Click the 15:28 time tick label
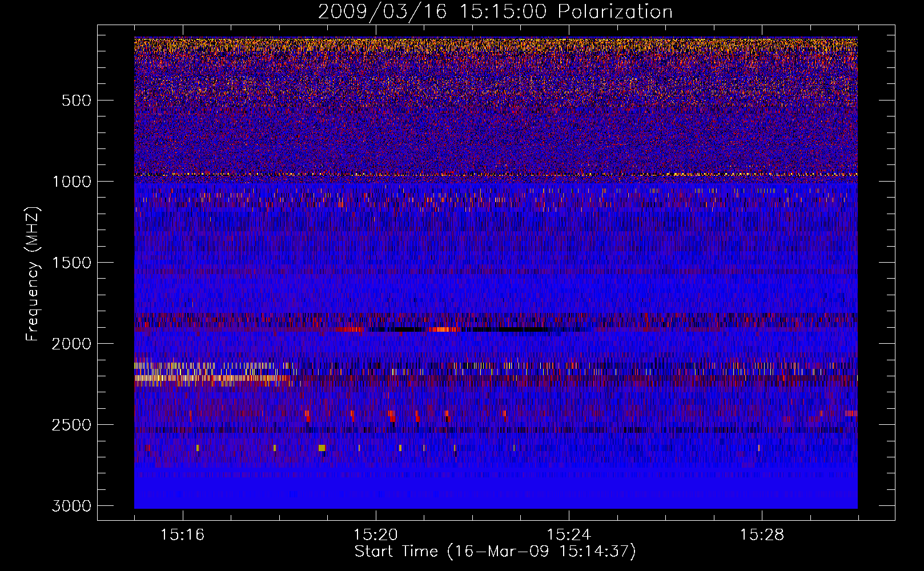Screen dimensions: 924x571 click(x=762, y=535)
